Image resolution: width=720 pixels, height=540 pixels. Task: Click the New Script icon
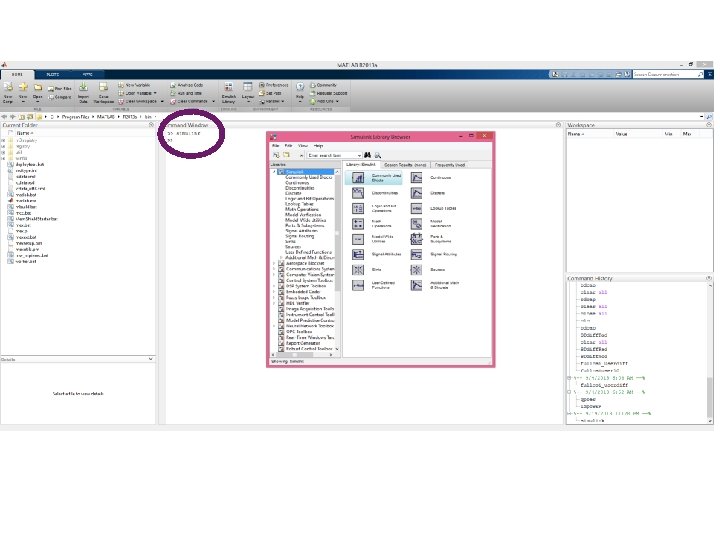[x=8, y=87]
